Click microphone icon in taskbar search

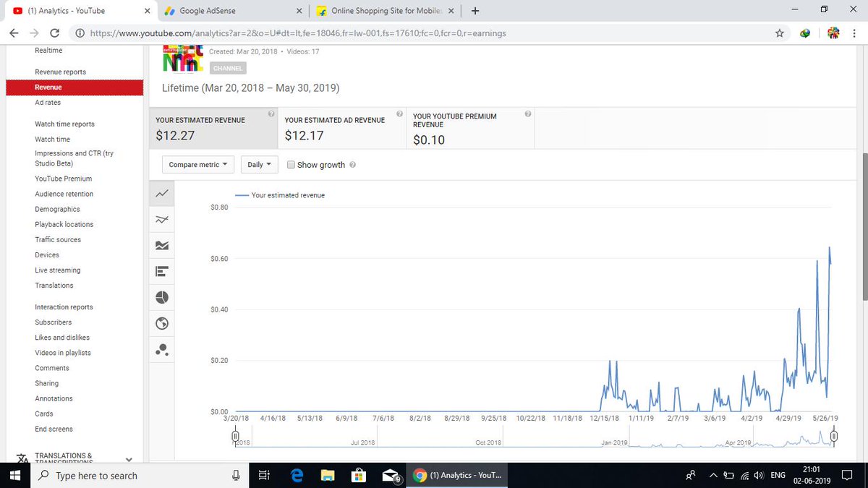(x=236, y=476)
